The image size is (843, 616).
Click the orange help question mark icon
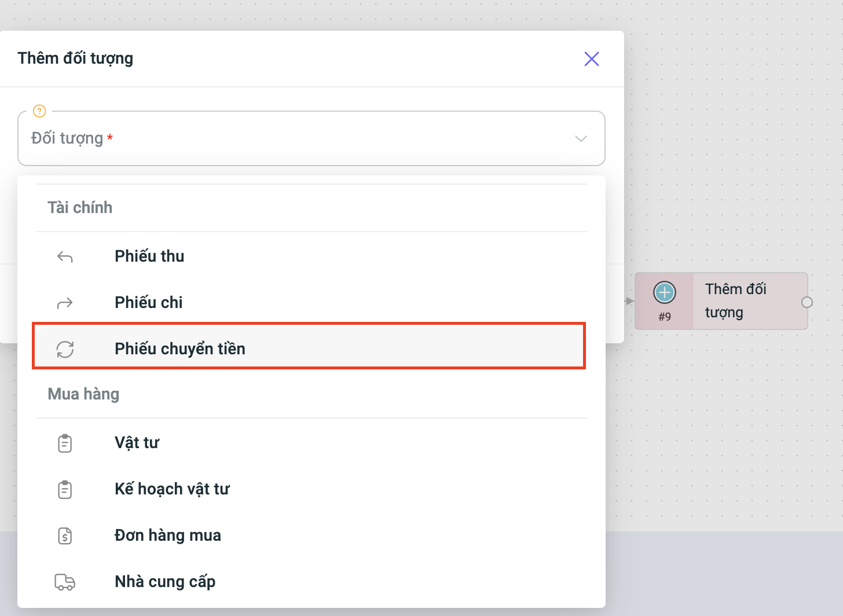(39, 111)
